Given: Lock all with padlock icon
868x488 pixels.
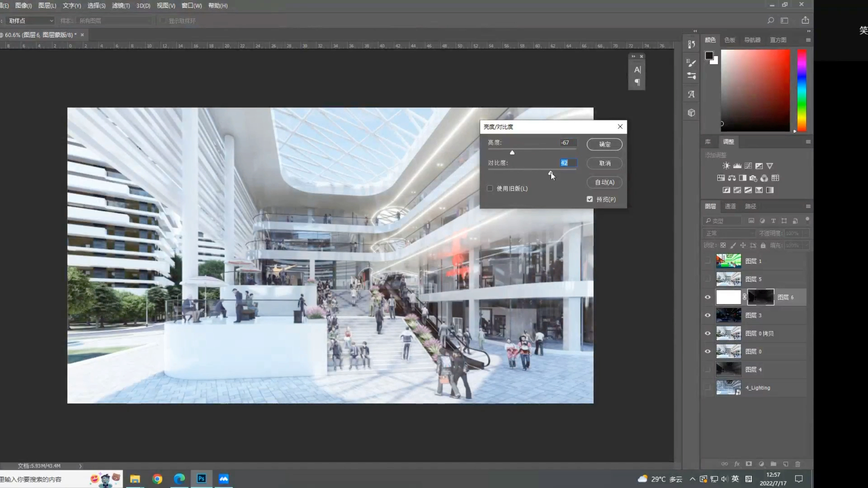Looking at the screenshot, I should [x=763, y=245].
